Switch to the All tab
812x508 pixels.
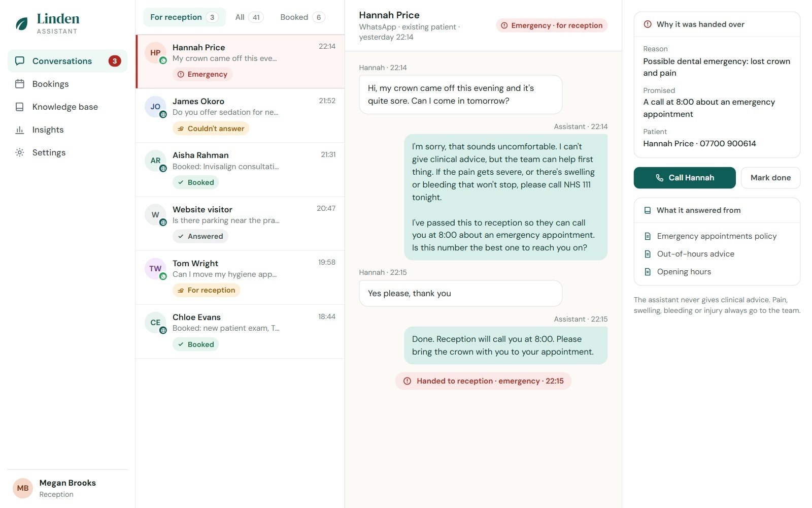click(x=249, y=17)
